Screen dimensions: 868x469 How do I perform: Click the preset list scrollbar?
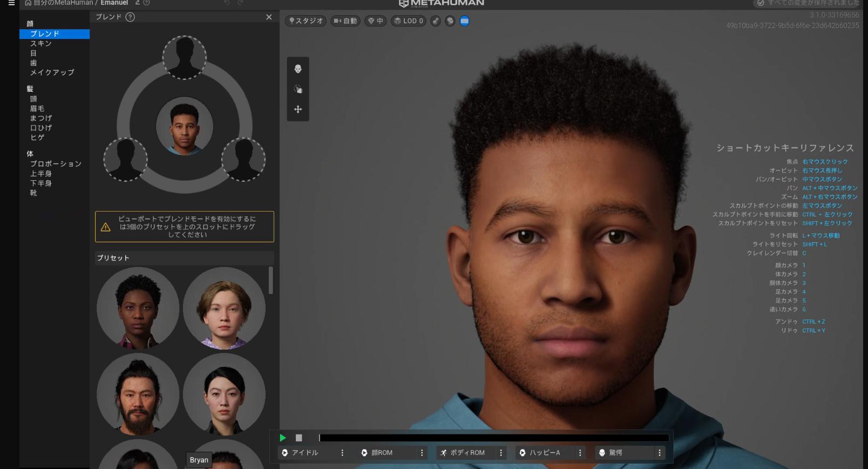(x=271, y=280)
